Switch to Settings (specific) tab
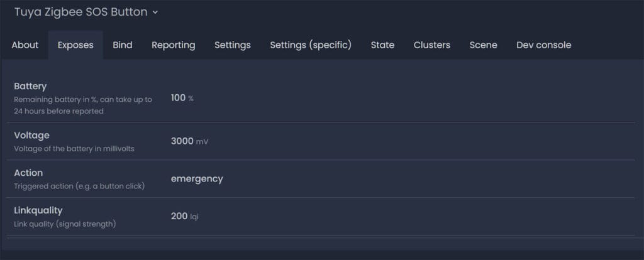Image resolution: width=644 pixels, height=260 pixels. (x=311, y=45)
